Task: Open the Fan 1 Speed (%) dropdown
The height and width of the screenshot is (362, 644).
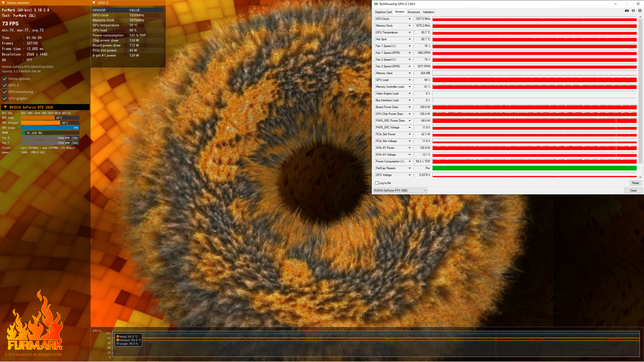Action: point(410,46)
